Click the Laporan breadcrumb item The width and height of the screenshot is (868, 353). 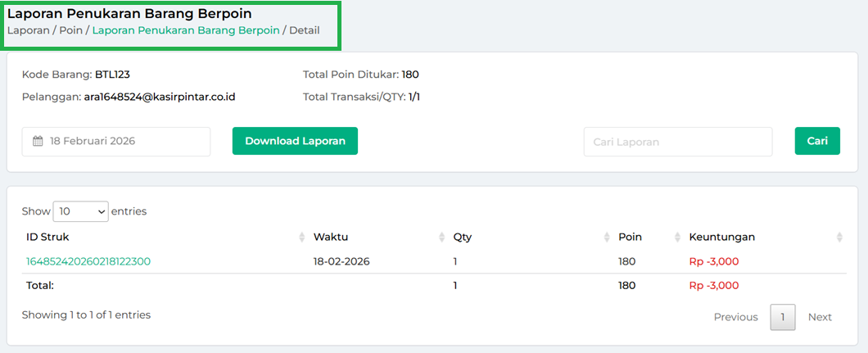[x=28, y=30]
